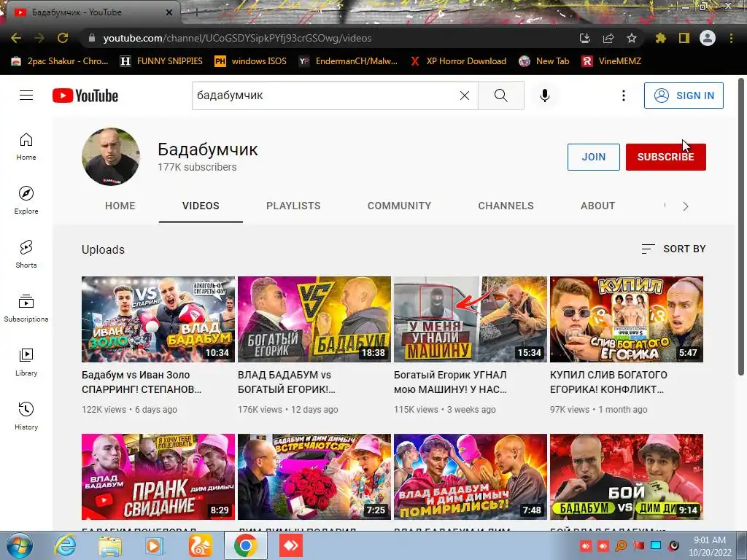Open Windows Explorer from taskbar
This screenshot has height=560, width=747.
pos(110,545)
